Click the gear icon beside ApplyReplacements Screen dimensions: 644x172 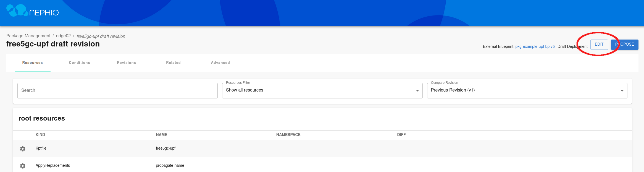click(x=23, y=166)
